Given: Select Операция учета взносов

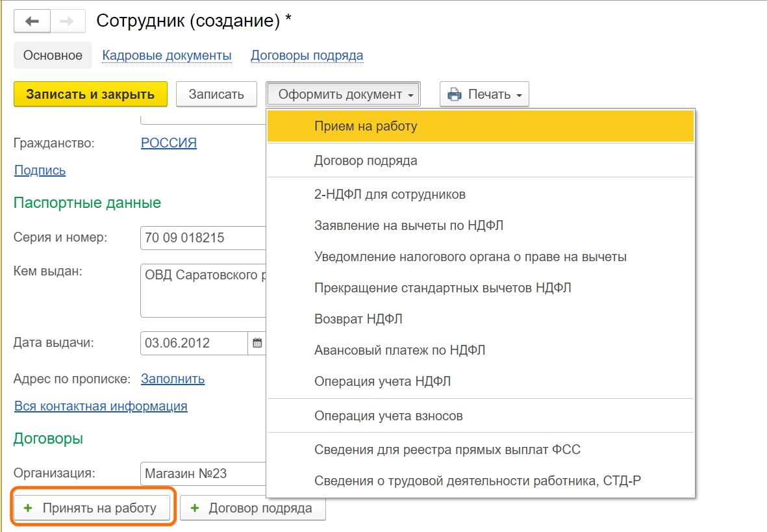Looking at the screenshot, I should 481,416.
